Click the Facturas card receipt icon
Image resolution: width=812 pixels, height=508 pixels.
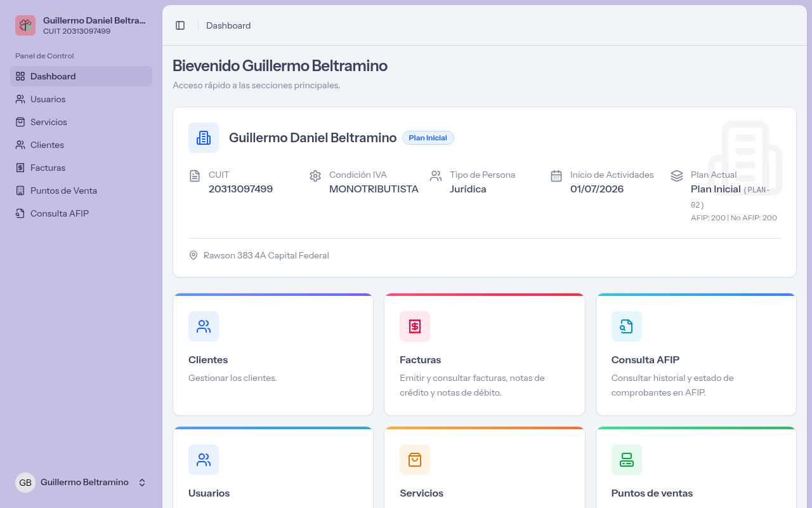pyautogui.click(x=415, y=326)
